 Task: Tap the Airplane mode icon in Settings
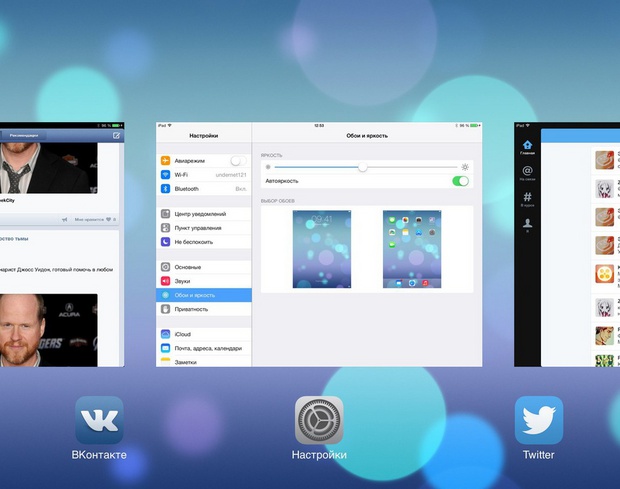pyautogui.click(x=165, y=160)
